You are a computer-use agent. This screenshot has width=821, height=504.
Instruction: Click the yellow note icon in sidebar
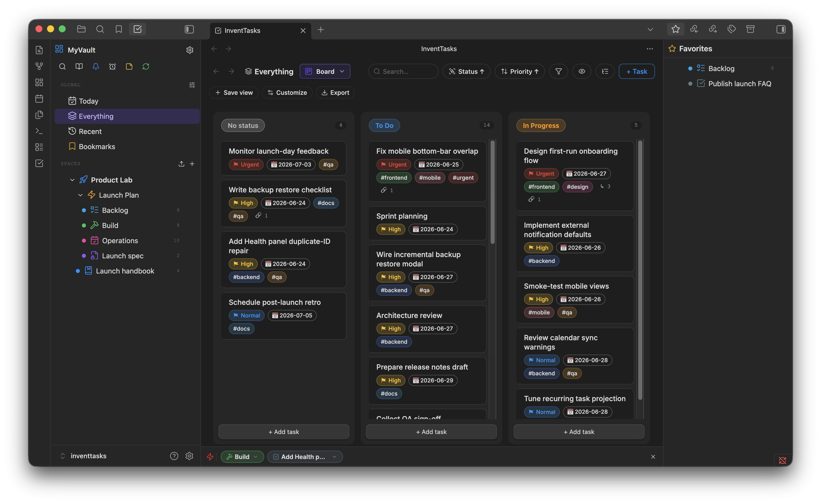[x=129, y=66]
